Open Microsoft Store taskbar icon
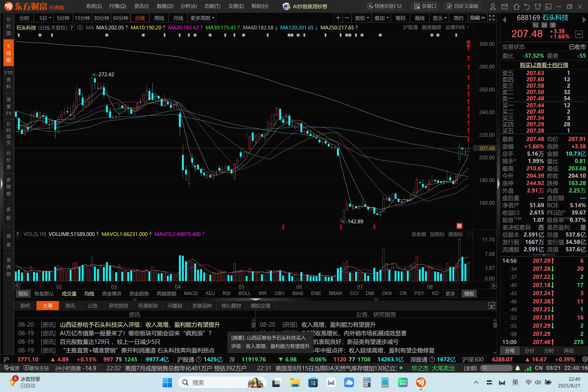This screenshot has width=588, height=392. pyautogui.click(x=313, y=383)
